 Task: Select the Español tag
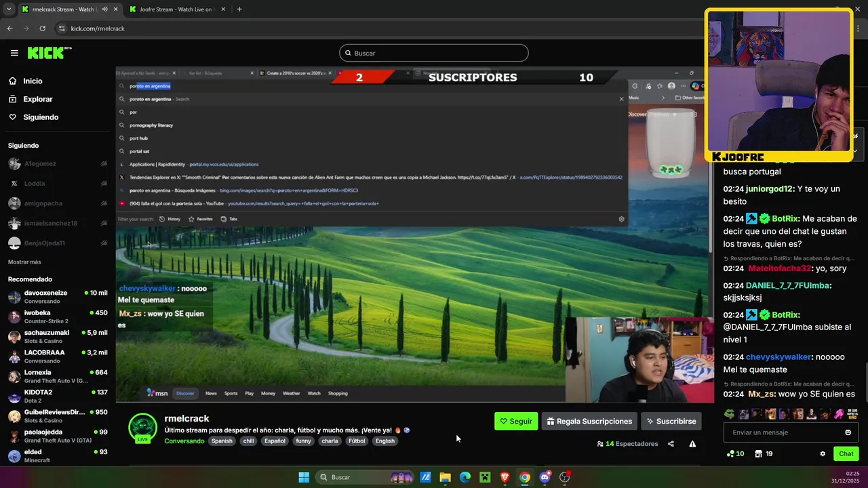275,441
